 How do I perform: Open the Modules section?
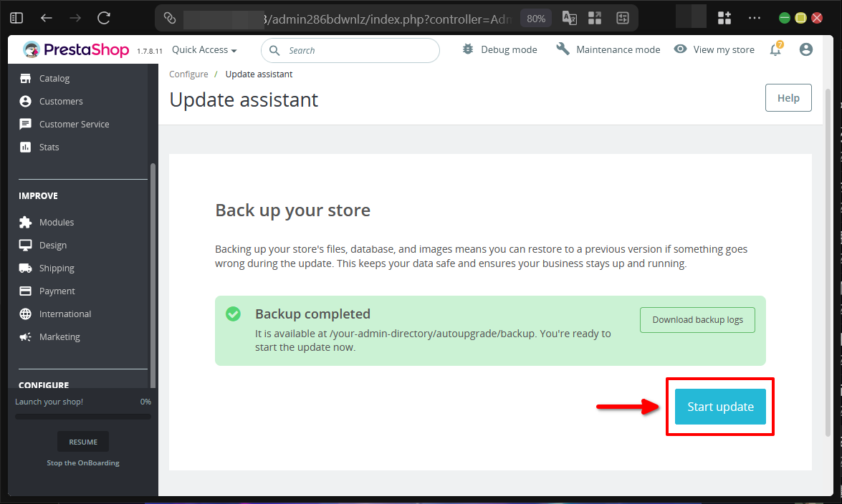(56, 222)
